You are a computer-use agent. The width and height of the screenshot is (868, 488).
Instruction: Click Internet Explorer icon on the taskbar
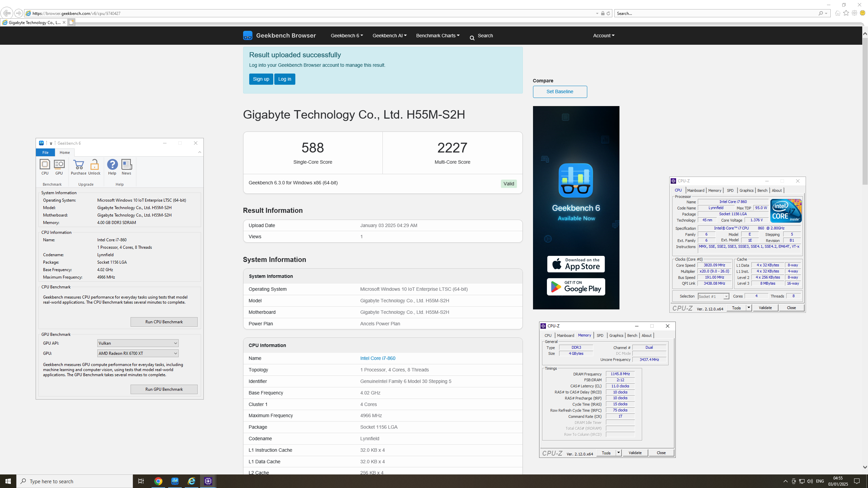coord(192,481)
